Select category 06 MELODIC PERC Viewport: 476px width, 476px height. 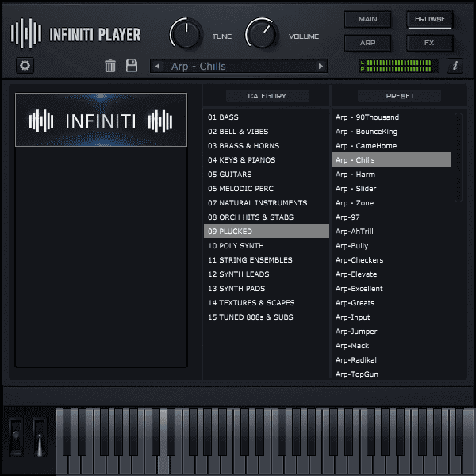[267, 189]
